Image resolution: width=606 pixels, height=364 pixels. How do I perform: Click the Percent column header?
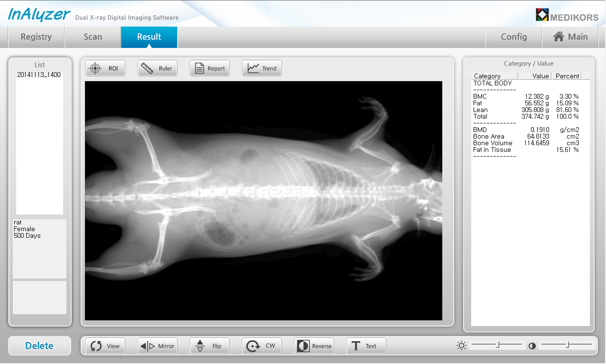pyautogui.click(x=567, y=76)
